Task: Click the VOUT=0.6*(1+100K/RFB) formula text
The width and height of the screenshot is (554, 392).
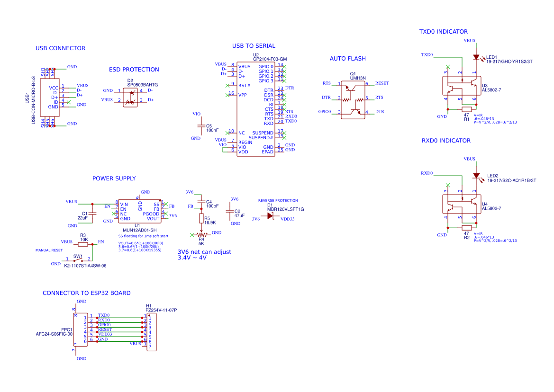Action: point(141,243)
